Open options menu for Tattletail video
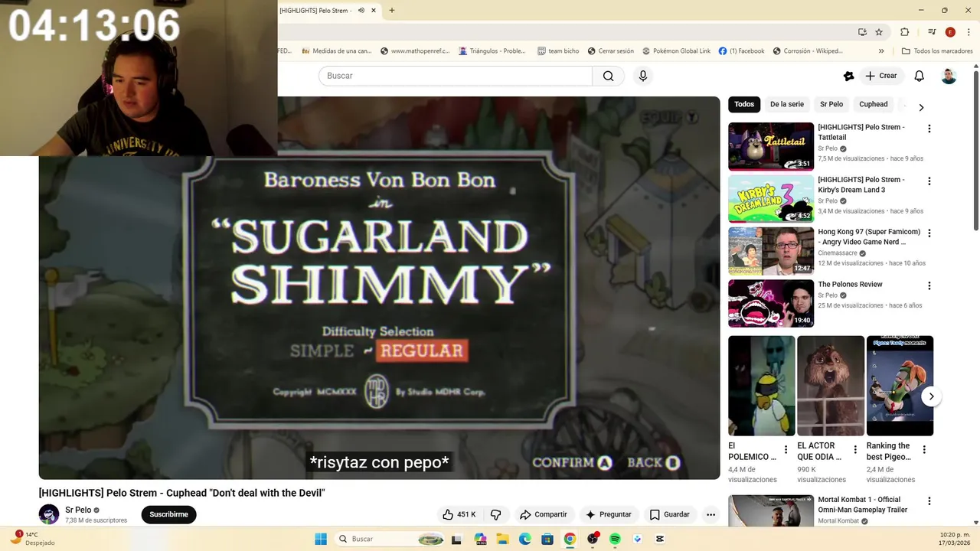The width and height of the screenshot is (980, 551). 929,129
